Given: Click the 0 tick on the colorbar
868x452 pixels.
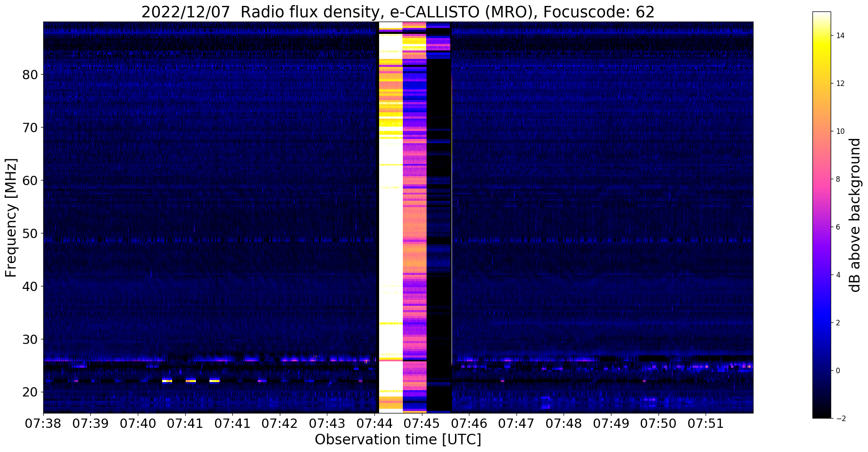Looking at the screenshot, I should pyautogui.click(x=837, y=371).
